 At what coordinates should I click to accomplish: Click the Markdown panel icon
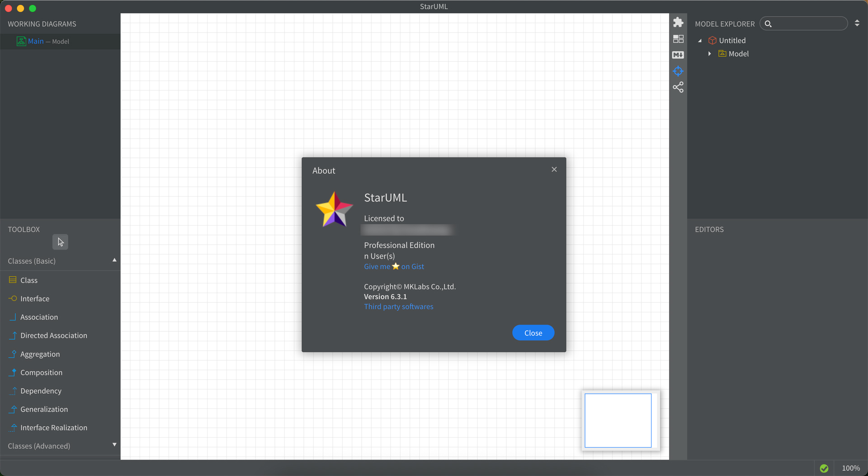(x=678, y=55)
